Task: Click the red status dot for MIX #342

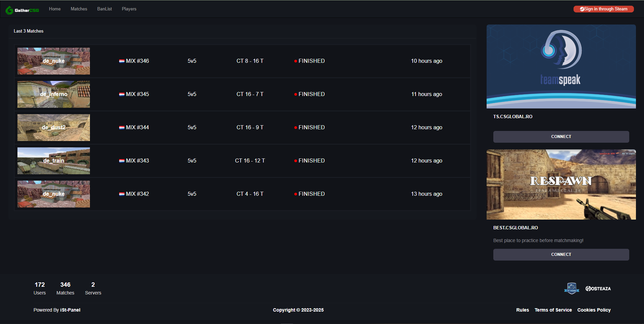Action: [x=296, y=194]
